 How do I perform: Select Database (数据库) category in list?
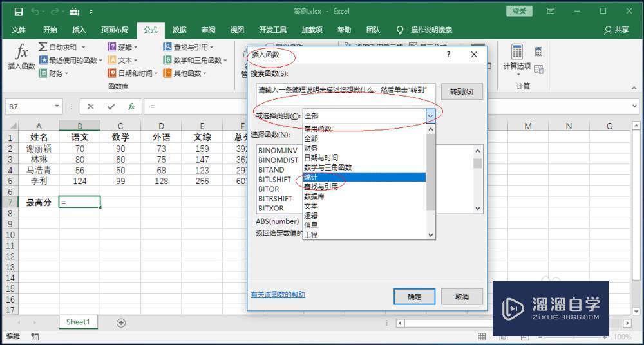[x=365, y=196]
